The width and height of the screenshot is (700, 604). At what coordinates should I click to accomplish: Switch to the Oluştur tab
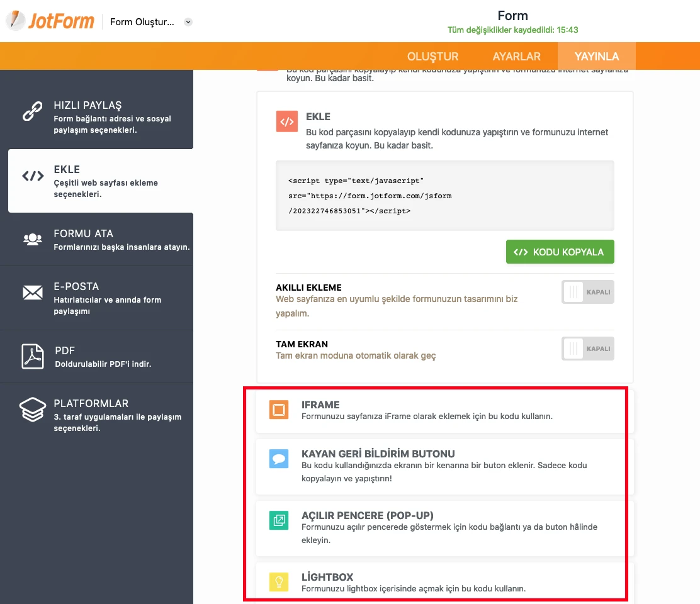click(x=432, y=57)
